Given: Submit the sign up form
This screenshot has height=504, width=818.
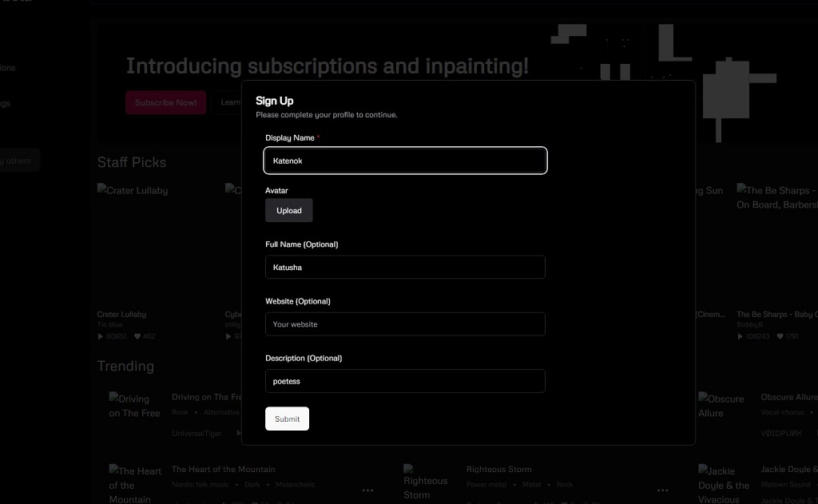Looking at the screenshot, I should pyautogui.click(x=287, y=419).
